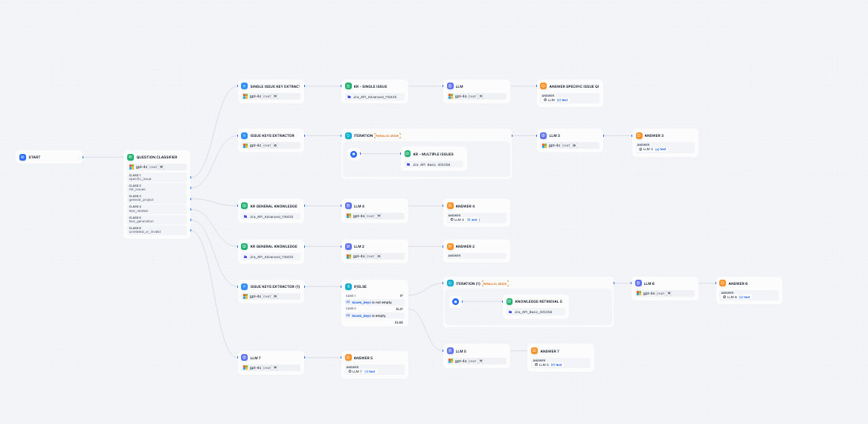868x424 pixels.
Task: Click the Knowledge Retrieval 5 node icon
Action: coord(509,301)
